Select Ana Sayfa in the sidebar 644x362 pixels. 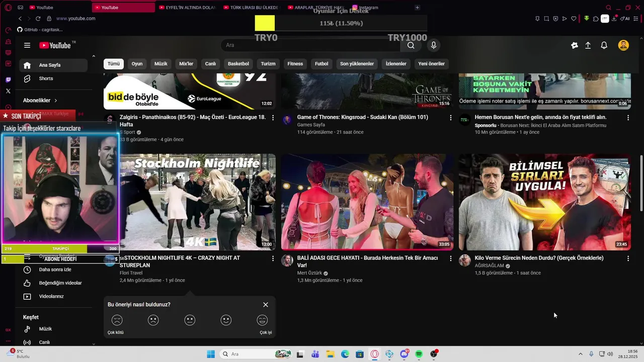54,65
